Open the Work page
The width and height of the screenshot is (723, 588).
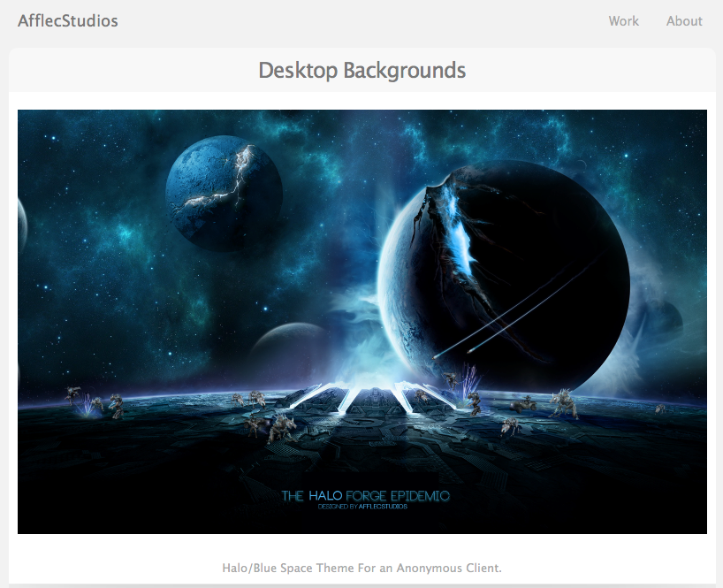coord(623,20)
